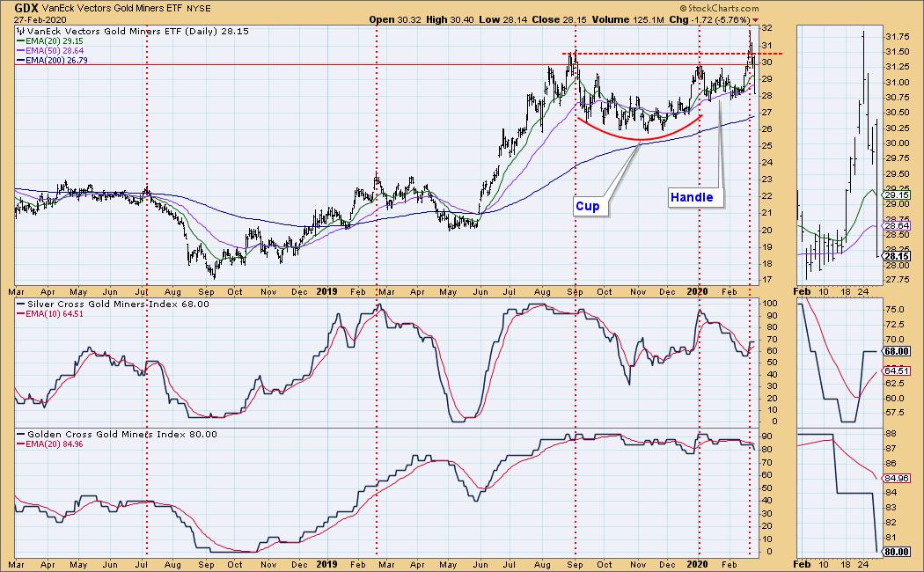The width and height of the screenshot is (924, 572).
Task: Click the GDX ticker symbol in header
Action: (x=26, y=8)
